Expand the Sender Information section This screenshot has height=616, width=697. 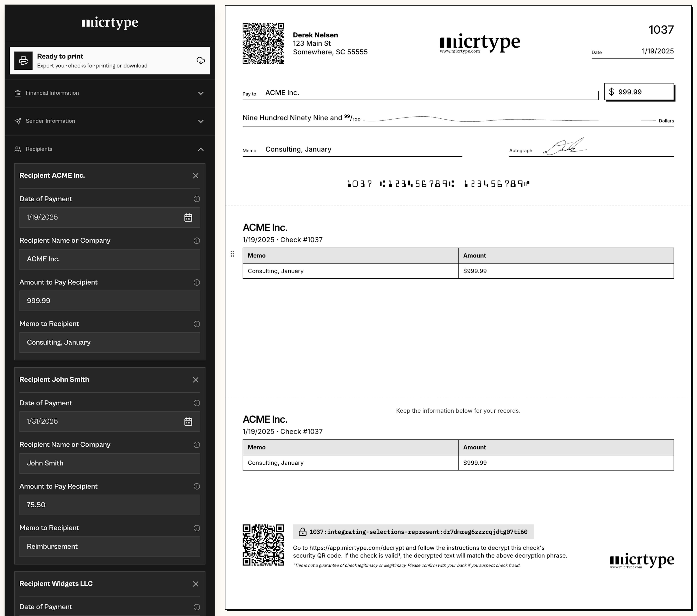click(x=110, y=121)
